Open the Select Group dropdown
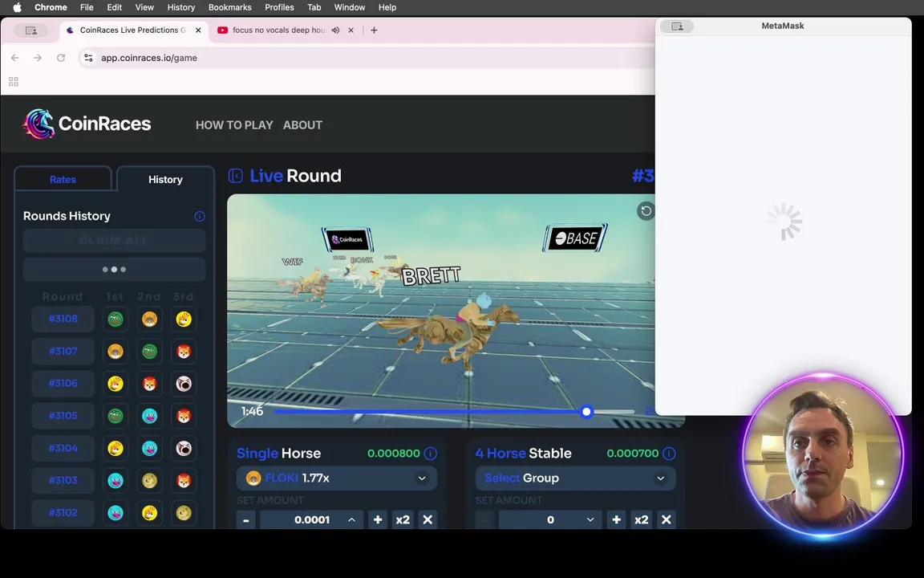The height and width of the screenshot is (578, 924). point(575,478)
